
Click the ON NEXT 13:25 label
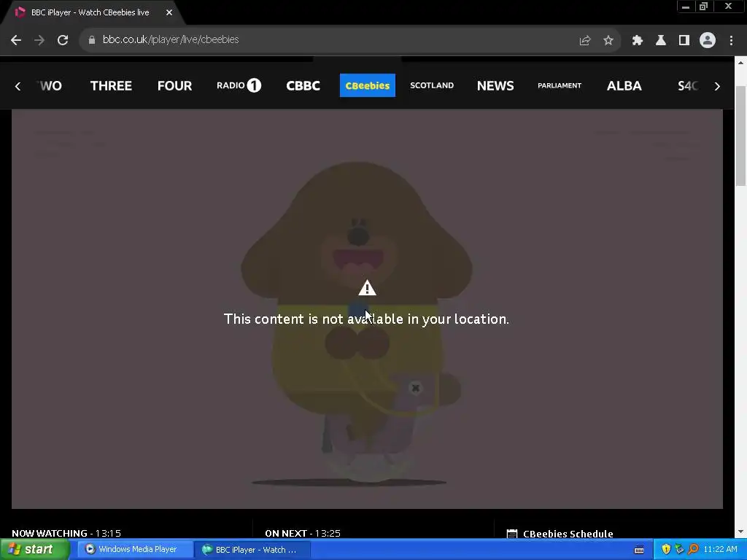[303, 533]
